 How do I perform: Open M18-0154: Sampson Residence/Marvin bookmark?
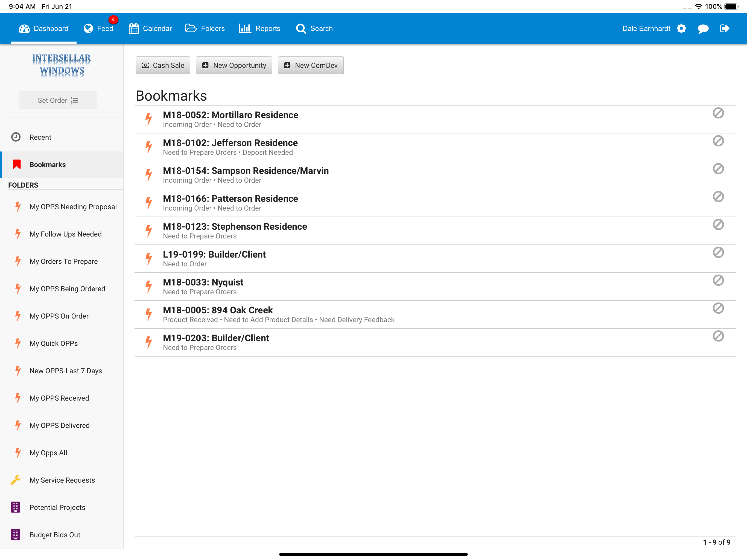435,175
